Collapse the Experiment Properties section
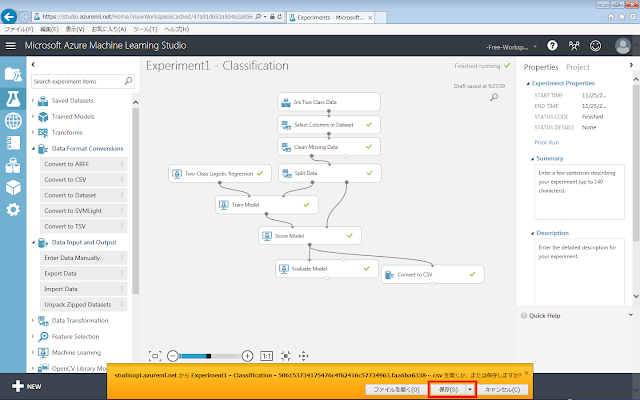The image size is (640, 400). [x=527, y=85]
